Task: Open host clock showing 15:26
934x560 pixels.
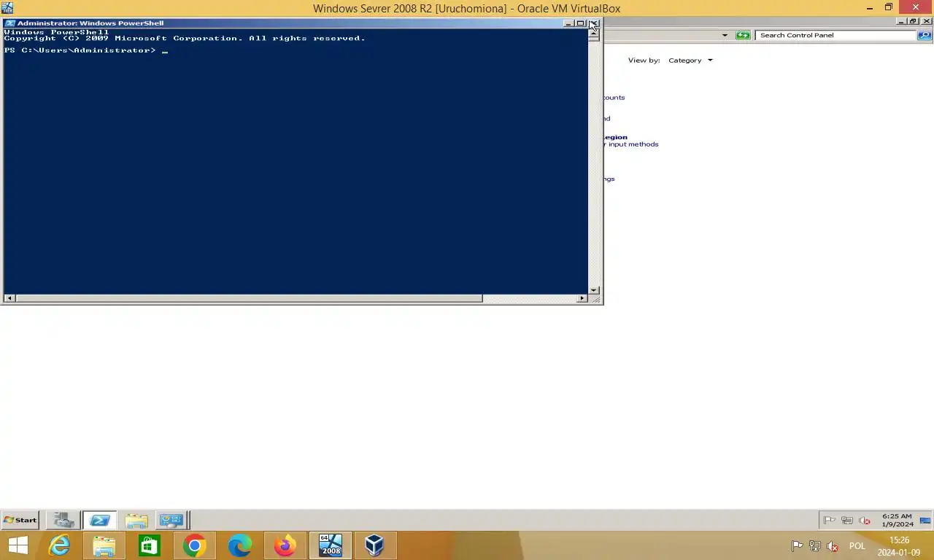Action: click(x=899, y=546)
